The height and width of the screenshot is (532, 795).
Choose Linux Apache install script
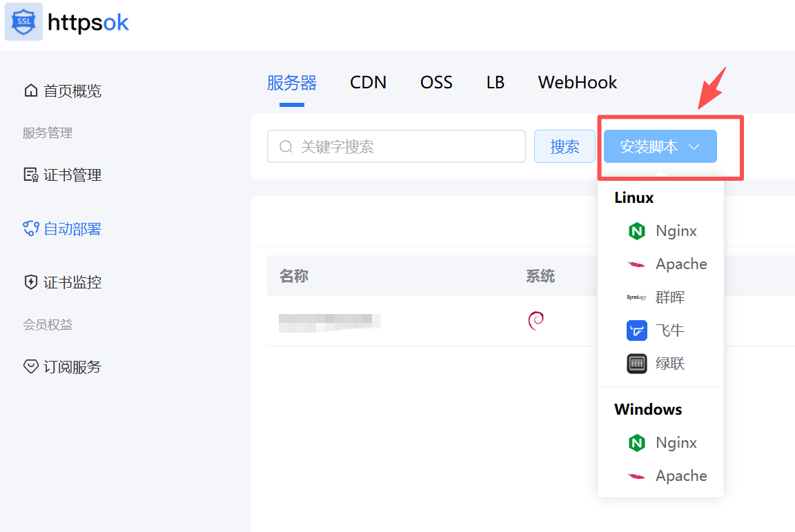(680, 264)
